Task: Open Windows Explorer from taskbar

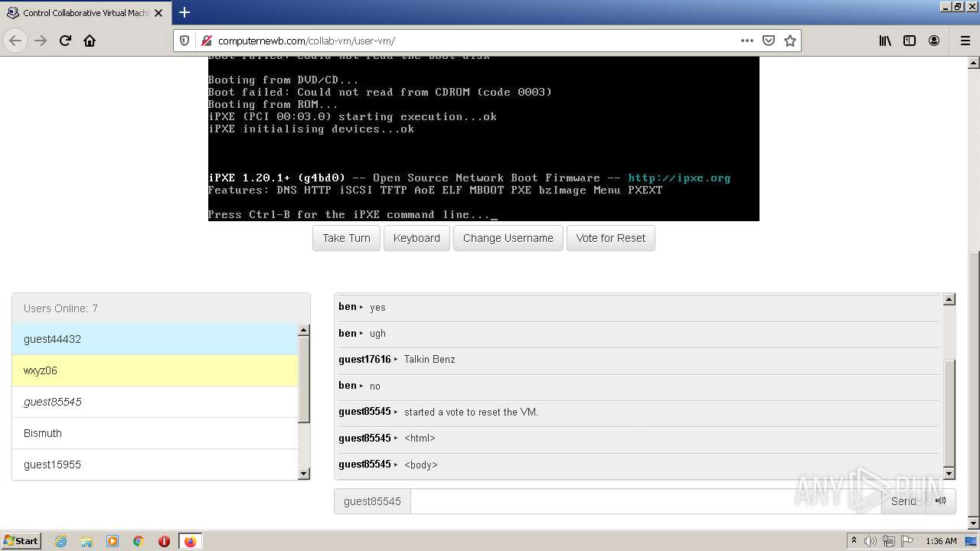Action: click(87, 541)
